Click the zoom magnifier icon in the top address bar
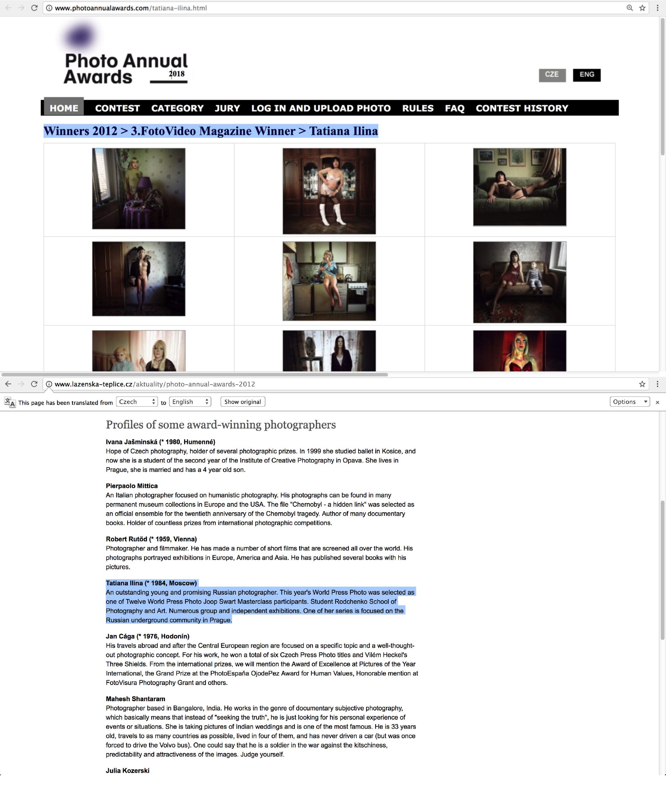666x812 pixels. pos(630,8)
